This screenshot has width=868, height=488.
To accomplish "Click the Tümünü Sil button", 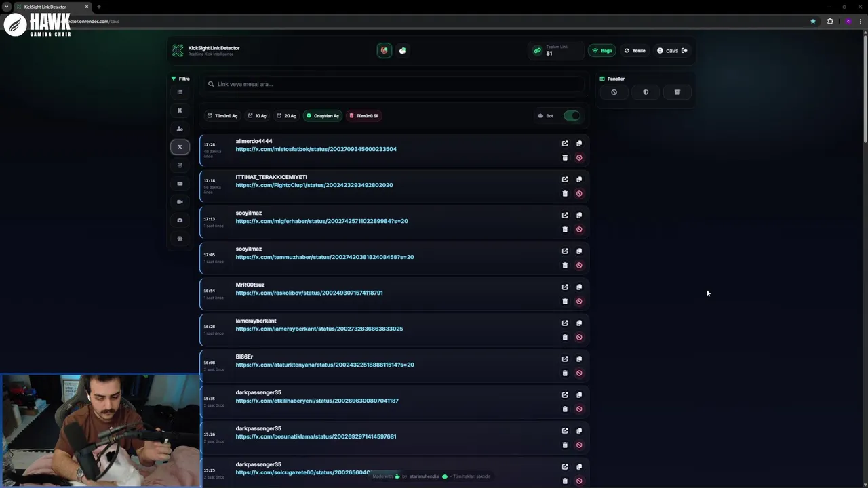I will pos(363,116).
